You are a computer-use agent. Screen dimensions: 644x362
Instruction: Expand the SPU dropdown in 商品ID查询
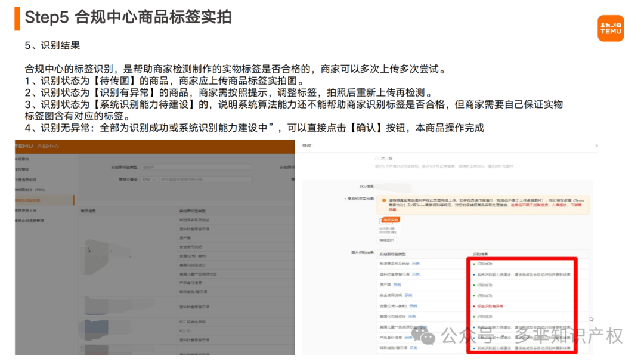click(x=149, y=180)
